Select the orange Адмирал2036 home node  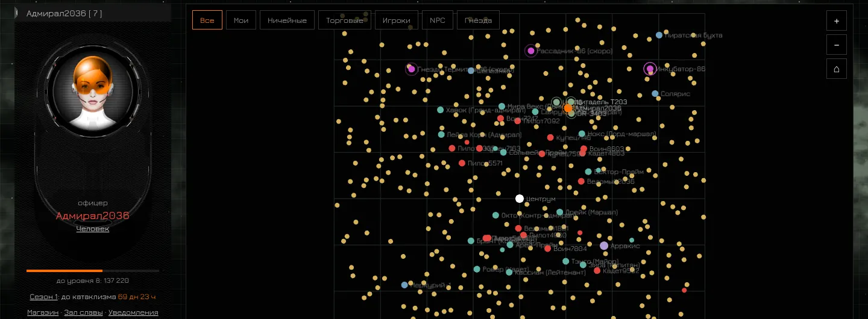pos(568,108)
